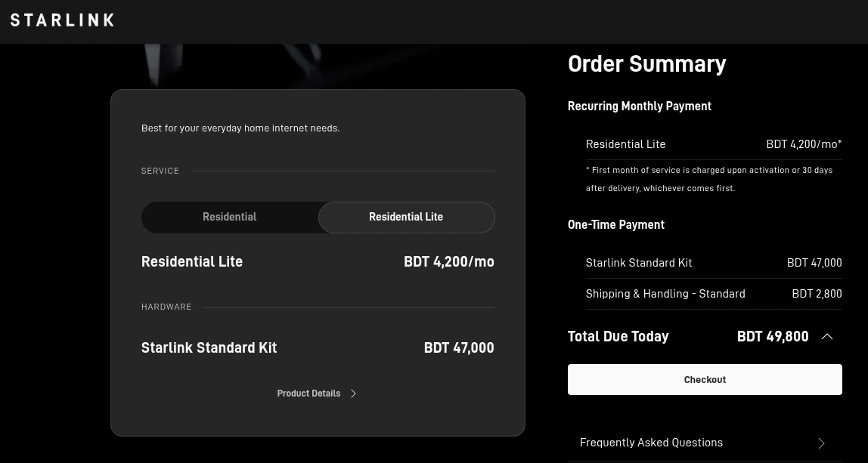868x463 pixels.
Task: Click the Total Due Today label
Action: tap(618, 336)
